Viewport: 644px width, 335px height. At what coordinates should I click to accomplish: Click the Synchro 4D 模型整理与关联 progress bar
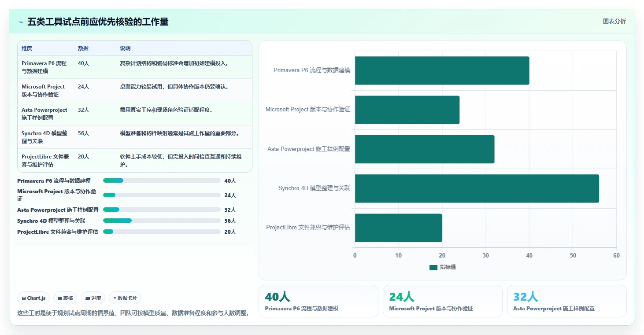pos(162,221)
